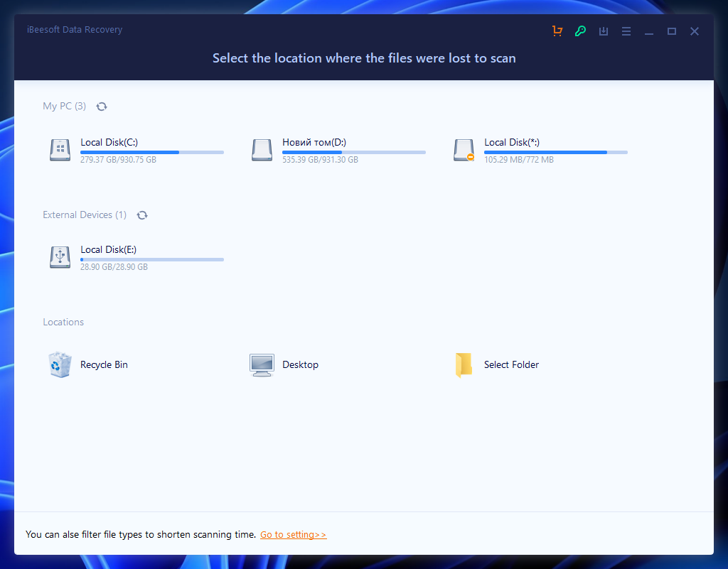The height and width of the screenshot is (569, 728).
Task: Open the shopping cart purchase icon
Action: pos(557,31)
